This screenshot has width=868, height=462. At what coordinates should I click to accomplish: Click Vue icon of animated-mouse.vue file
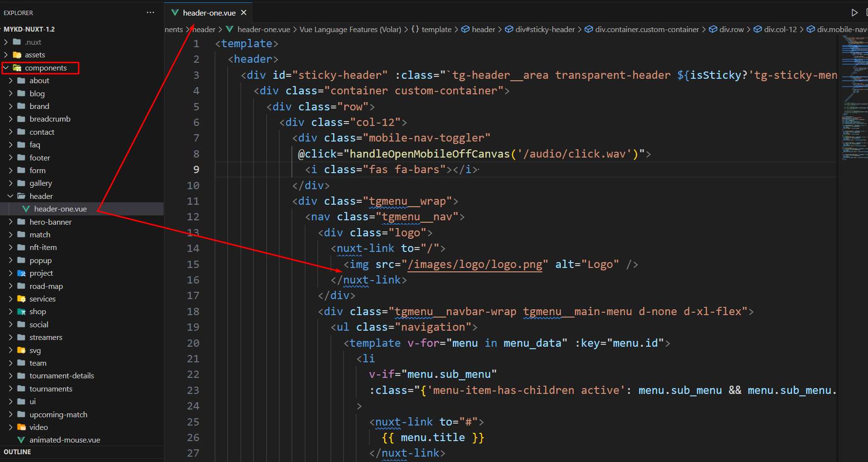[21, 440]
